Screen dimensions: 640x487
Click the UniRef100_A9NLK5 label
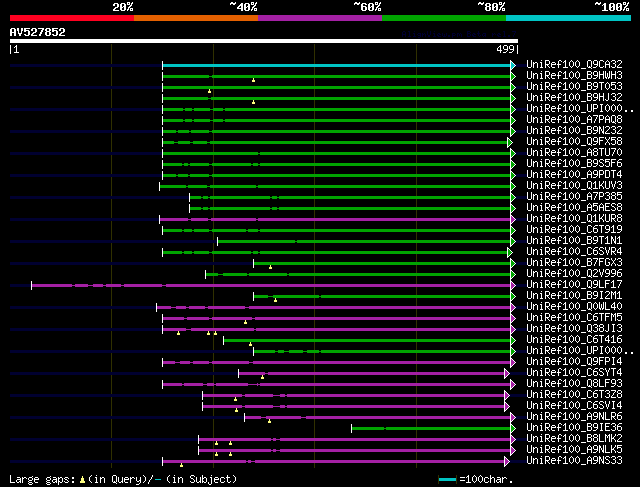click(x=574, y=450)
